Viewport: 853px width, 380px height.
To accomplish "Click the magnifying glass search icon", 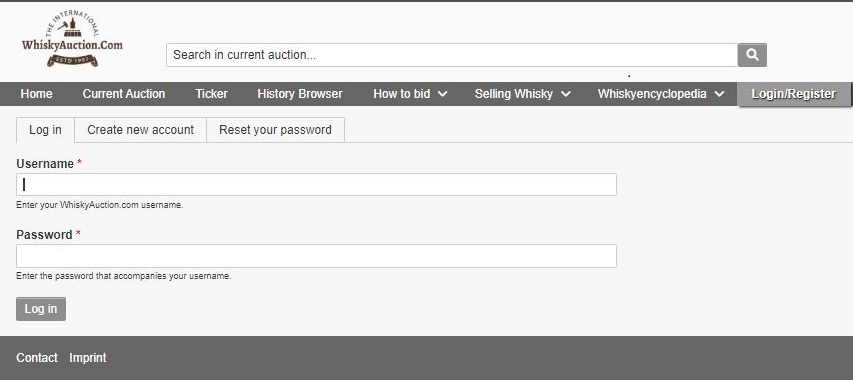I will click(x=752, y=55).
